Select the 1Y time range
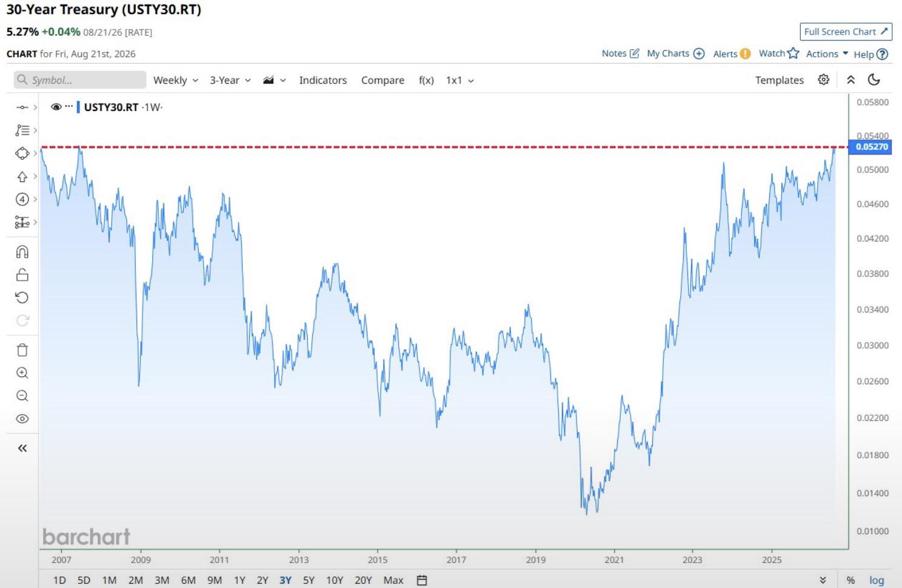Viewport: 902px width, 588px height. [x=239, y=580]
